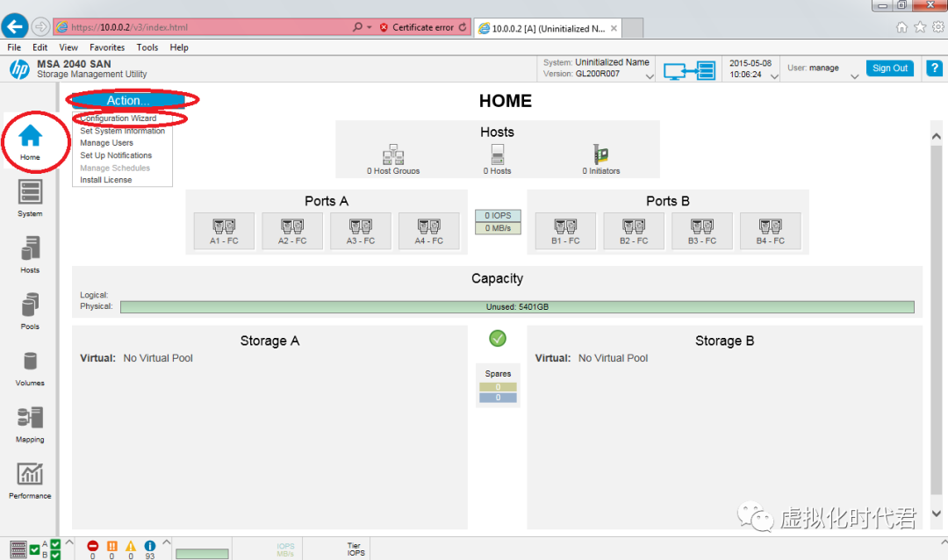
Task: Open the Performance section in sidebar
Action: coord(30,480)
